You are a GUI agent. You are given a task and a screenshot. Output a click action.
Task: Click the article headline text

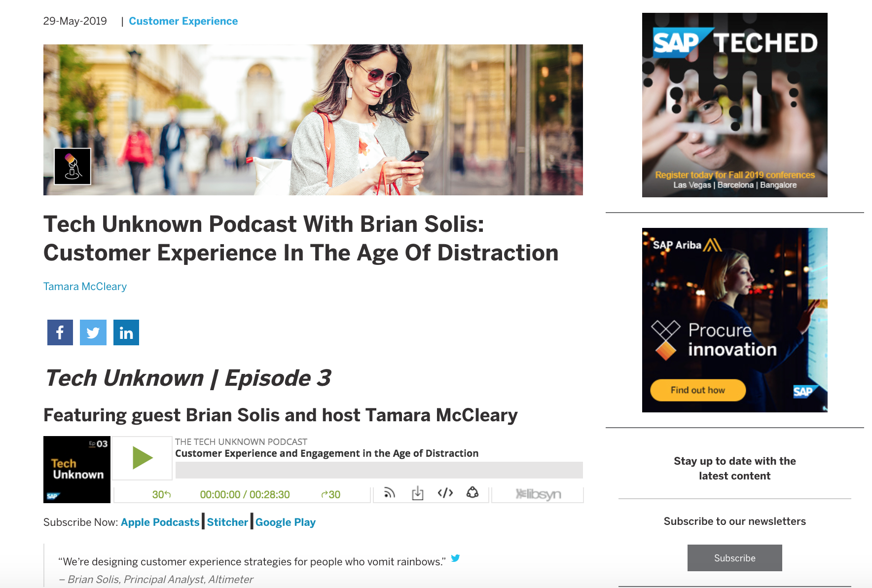pos(301,238)
